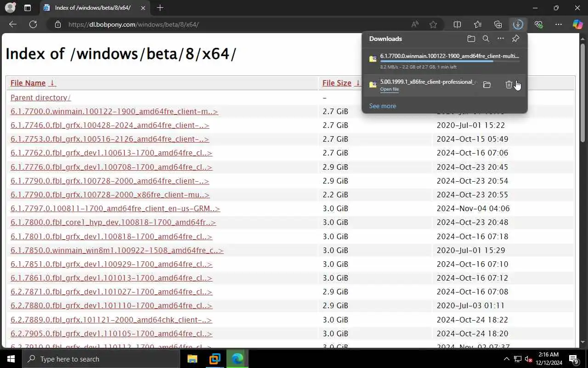The height and width of the screenshot is (368, 588).
Task: Click the browser Back arrow
Action: [13, 24]
